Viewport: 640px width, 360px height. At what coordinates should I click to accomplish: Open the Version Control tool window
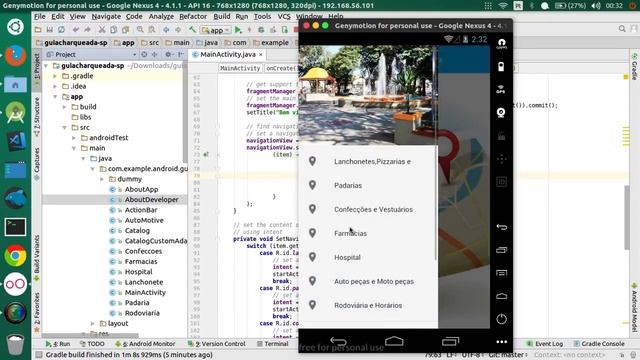point(217,344)
